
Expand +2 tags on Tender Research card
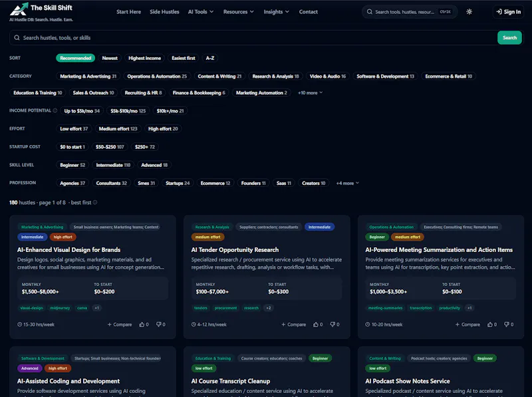(269, 308)
